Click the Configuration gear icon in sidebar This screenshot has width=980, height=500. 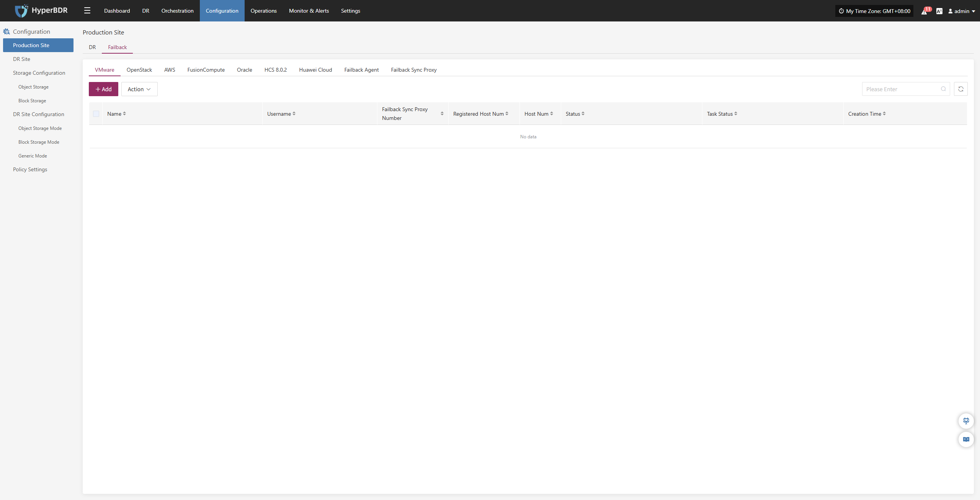pyautogui.click(x=7, y=32)
